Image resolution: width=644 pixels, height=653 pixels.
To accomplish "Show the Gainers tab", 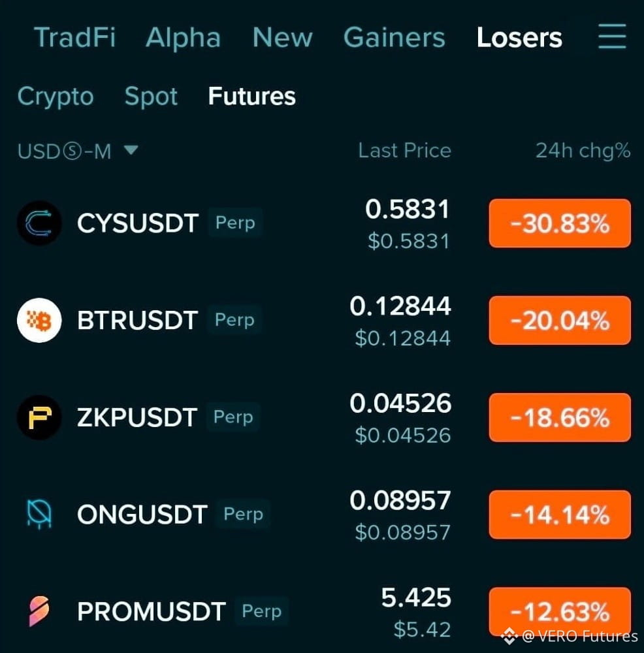I will [x=394, y=37].
